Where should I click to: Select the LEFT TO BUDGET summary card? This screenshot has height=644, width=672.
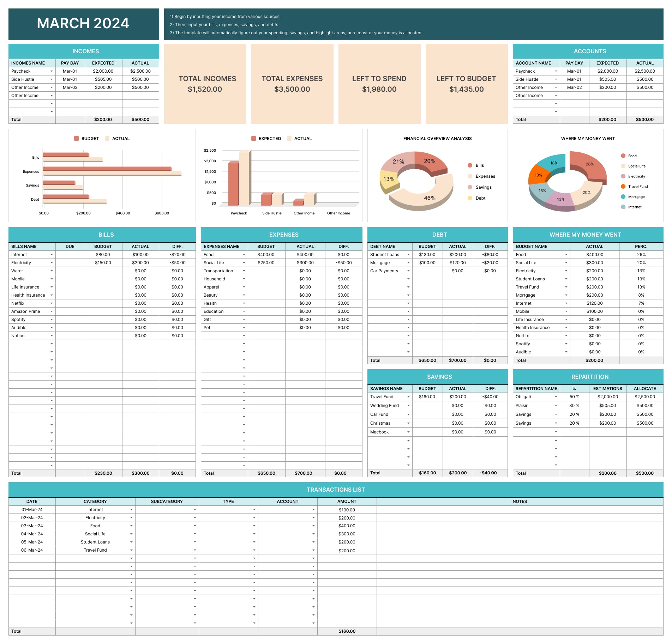pos(466,84)
